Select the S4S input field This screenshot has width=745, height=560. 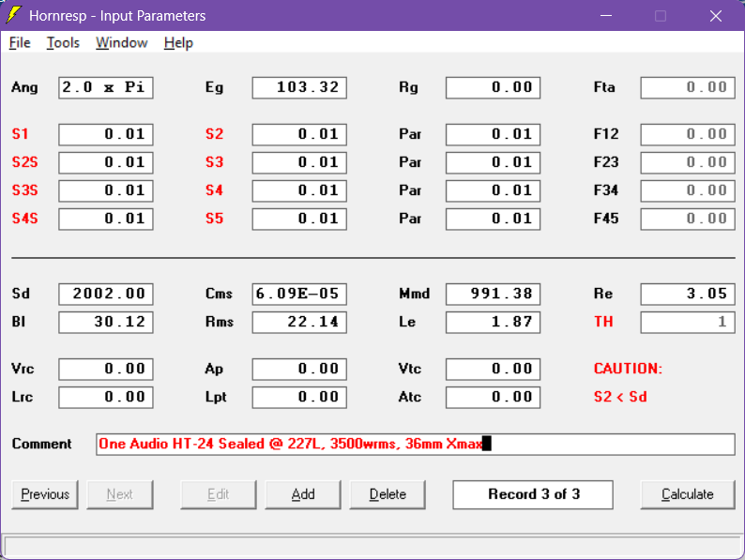(x=106, y=219)
